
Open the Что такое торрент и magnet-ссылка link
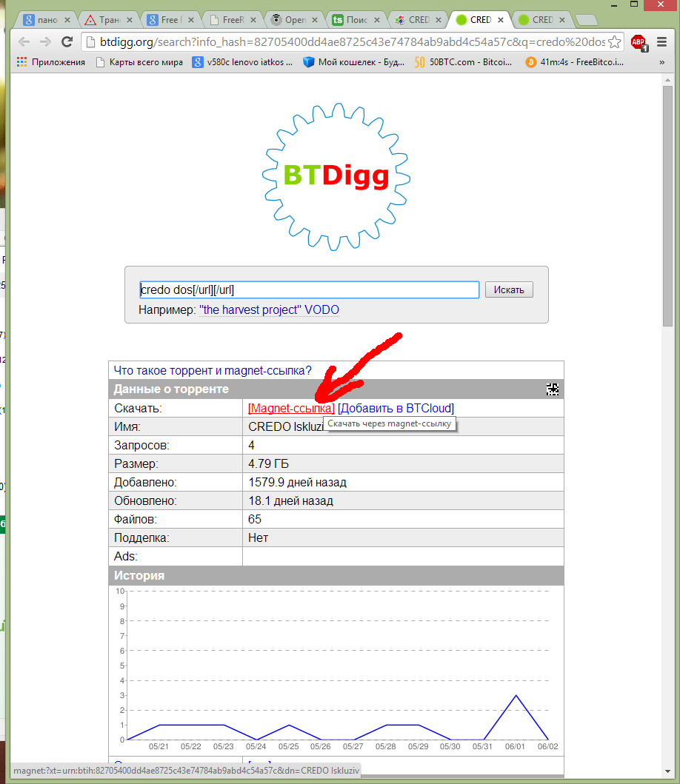pos(213,370)
